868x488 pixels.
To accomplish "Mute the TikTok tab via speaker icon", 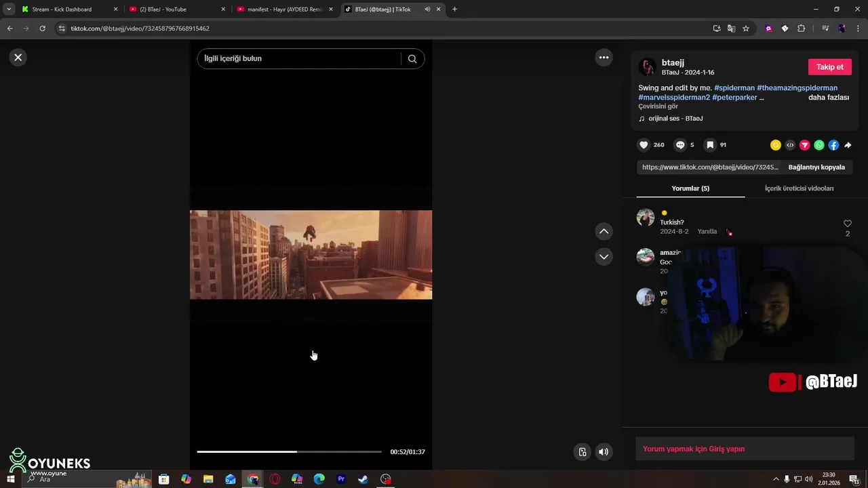I will (x=427, y=9).
